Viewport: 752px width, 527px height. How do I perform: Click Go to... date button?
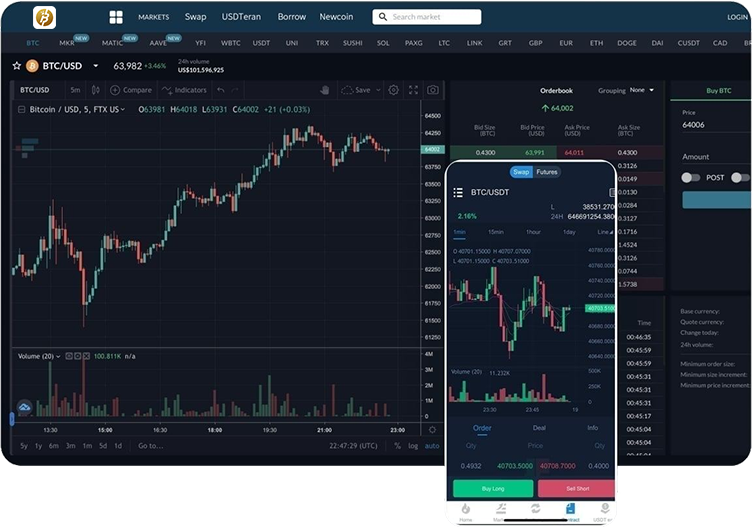click(x=151, y=446)
